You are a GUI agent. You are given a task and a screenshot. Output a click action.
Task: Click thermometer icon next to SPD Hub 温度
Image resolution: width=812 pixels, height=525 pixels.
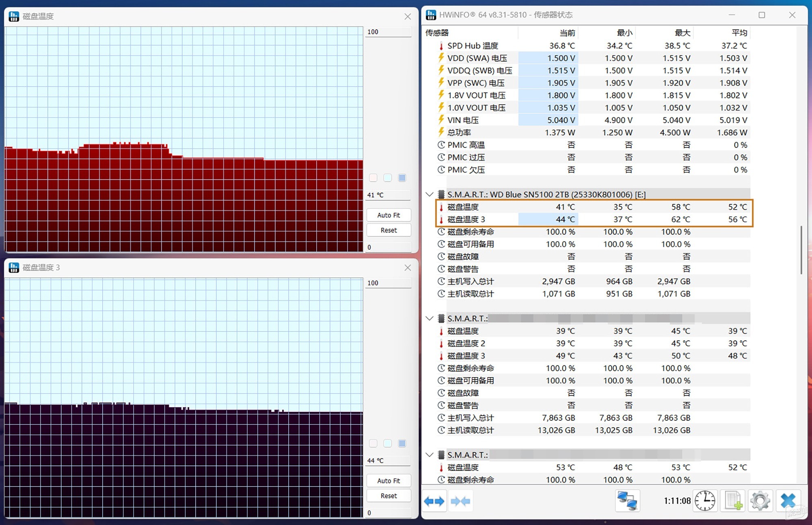(441, 46)
